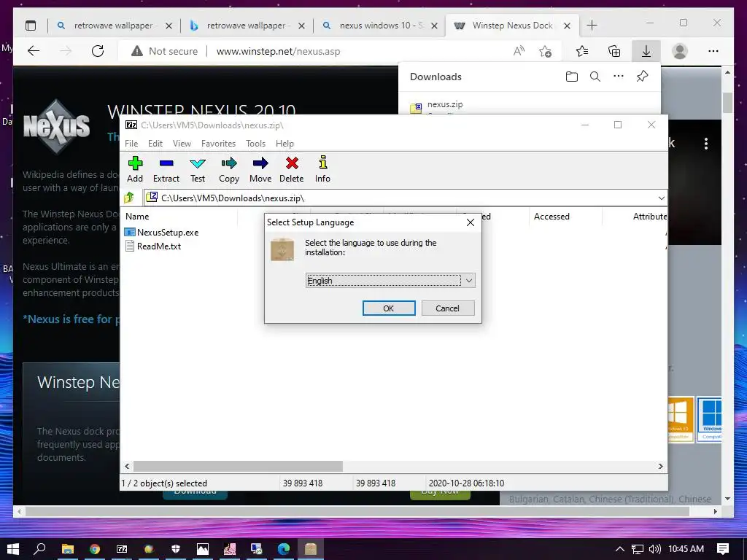Click nexus.zip in Downloads panel
Viewport: 747px width, 560px height.
(x=445, y=104)
